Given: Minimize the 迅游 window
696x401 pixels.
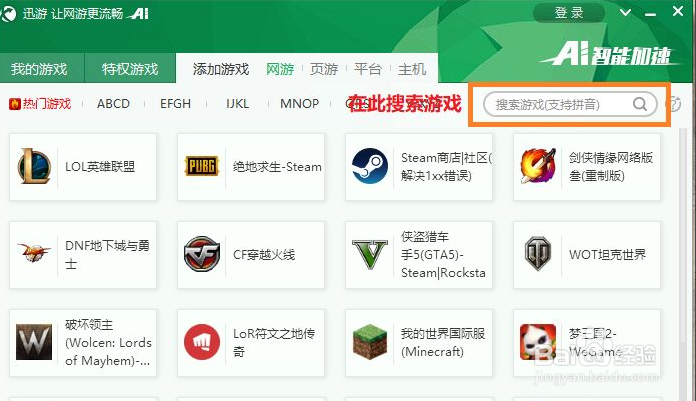Looking at the screenshot, I should coord(650,13).
